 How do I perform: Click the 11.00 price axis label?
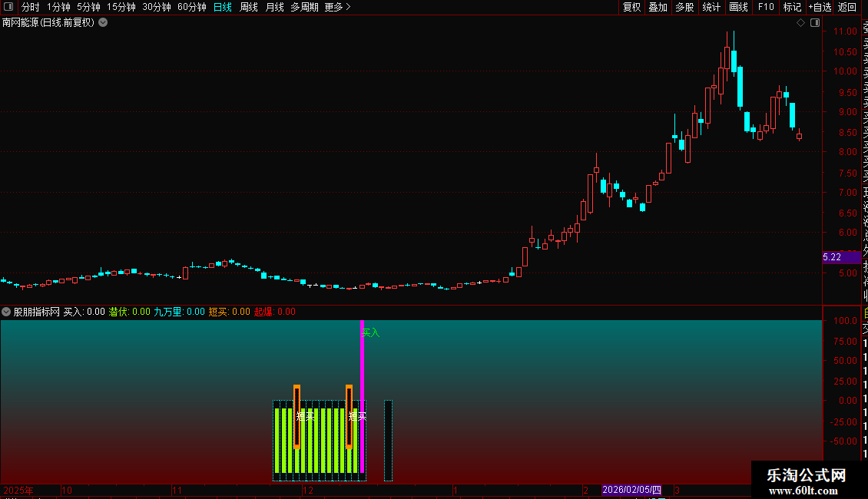coord(845,31)
